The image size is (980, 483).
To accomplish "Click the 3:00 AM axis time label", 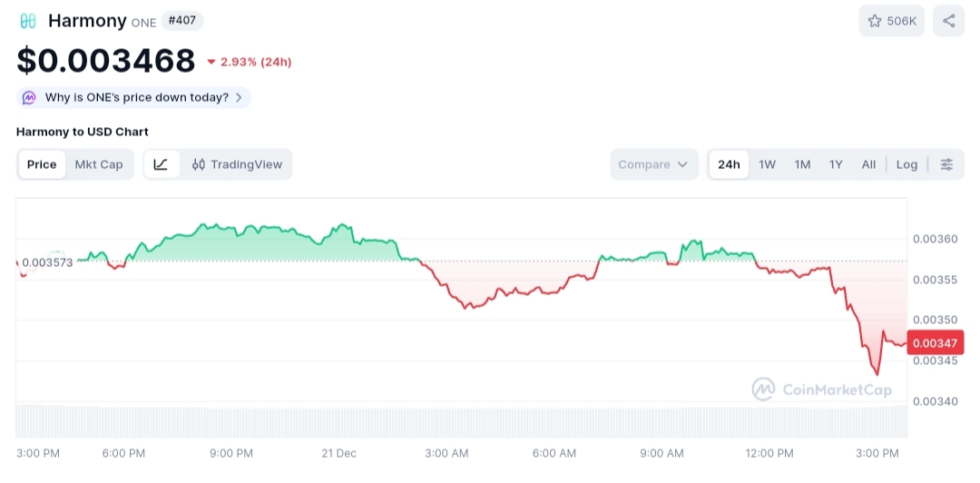I will click(446, 454).
